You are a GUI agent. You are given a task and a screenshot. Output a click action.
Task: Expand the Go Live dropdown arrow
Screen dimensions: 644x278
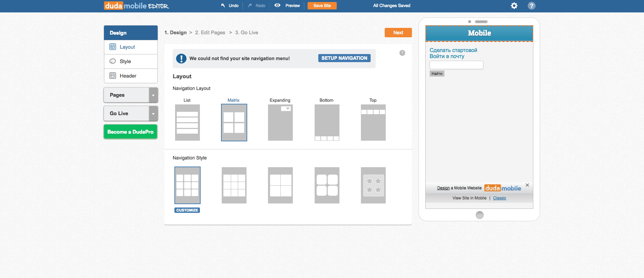pyautogui.click(x=153, y=114)
